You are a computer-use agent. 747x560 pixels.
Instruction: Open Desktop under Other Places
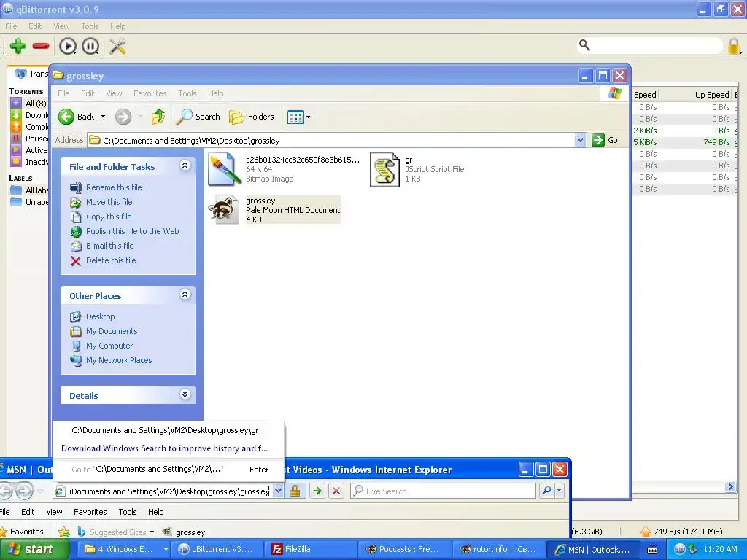tap(100, 316)
